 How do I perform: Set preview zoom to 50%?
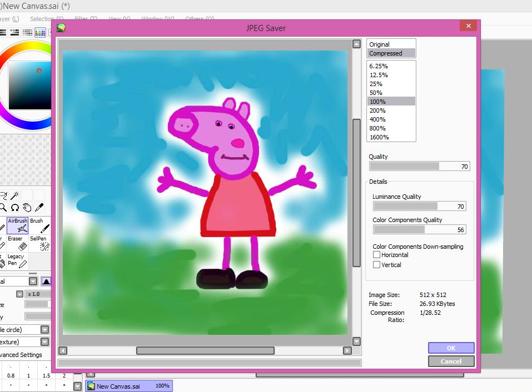point(391,93)
